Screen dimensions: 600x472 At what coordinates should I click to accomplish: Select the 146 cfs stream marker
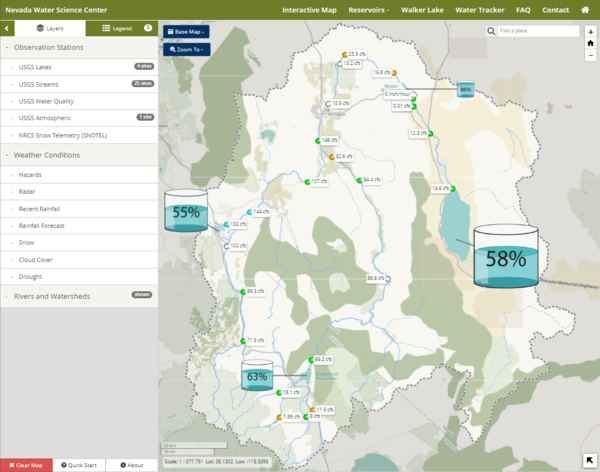pos(318,141)
